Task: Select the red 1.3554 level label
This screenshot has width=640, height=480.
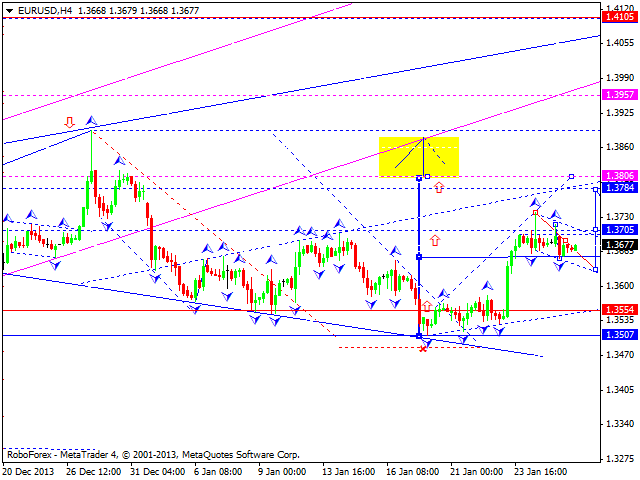Action: tap(620, 310)
